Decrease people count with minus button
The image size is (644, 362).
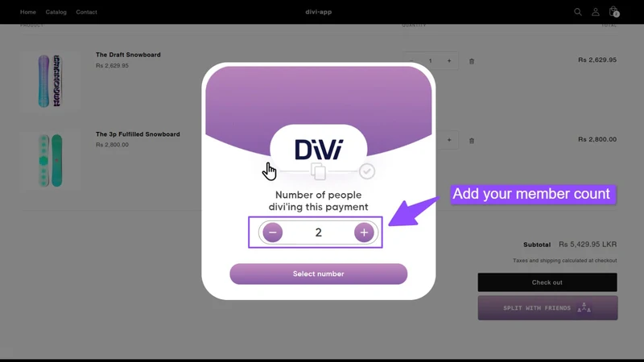273,232
